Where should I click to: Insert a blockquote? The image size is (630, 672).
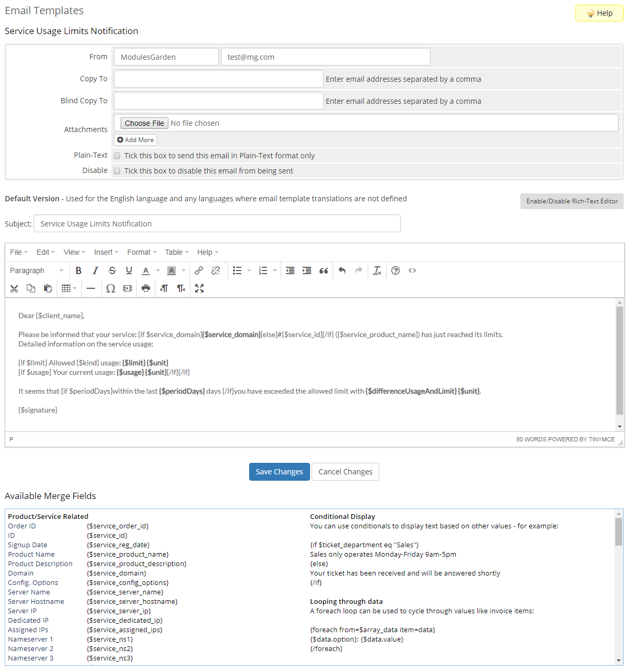pyautogui.click(x=324, y=270)
